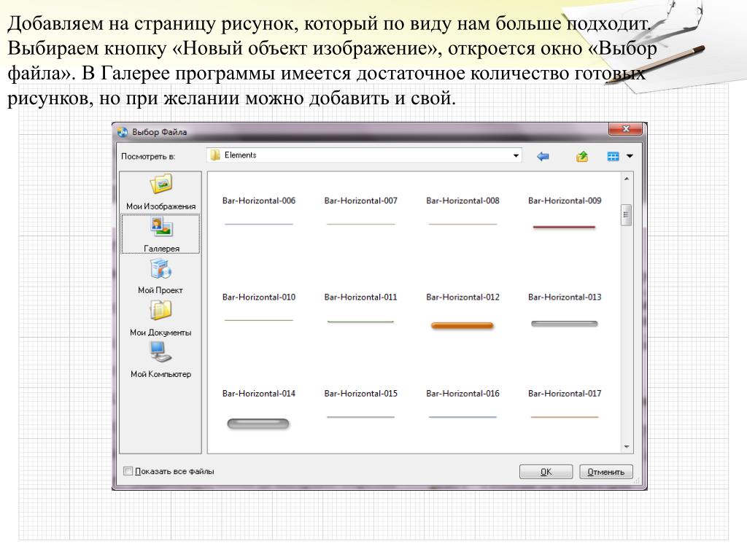Enable 'Показать все файлы' checkbox
Image resolution: width=747 pixels, height=560 pixels.
point(128,471)
